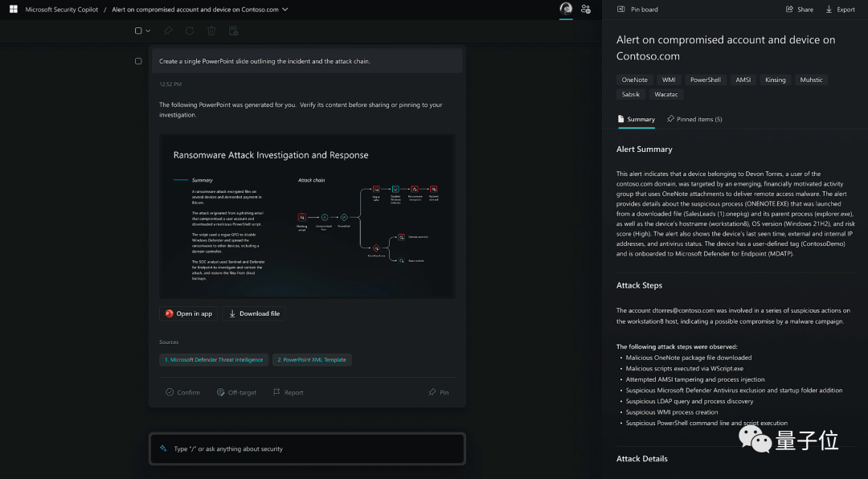The width and height of the screenshot is (868, 479).
Task: Click the prompt input field
Action: (x=307, y=448)
